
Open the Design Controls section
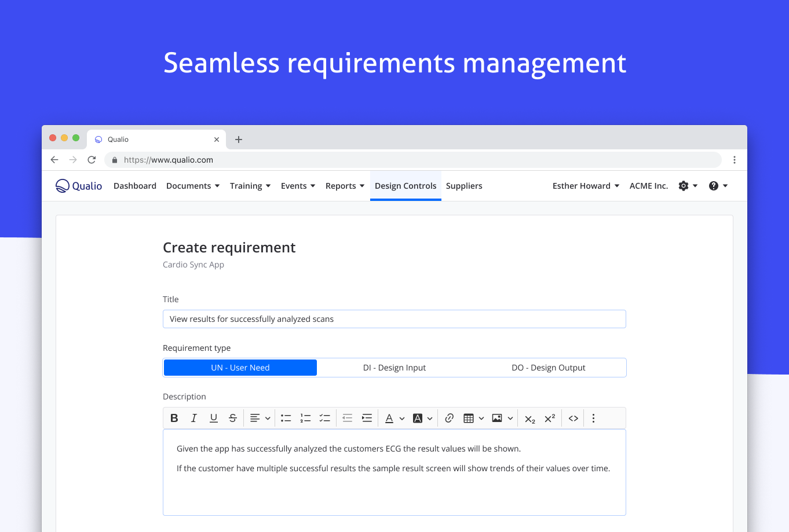point(406,186)
